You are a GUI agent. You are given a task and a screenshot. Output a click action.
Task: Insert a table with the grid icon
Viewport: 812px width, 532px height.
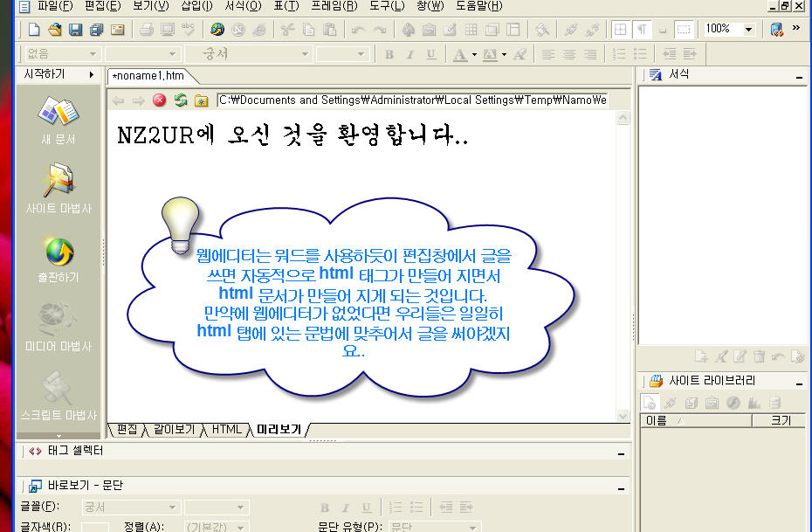[471, 29]
